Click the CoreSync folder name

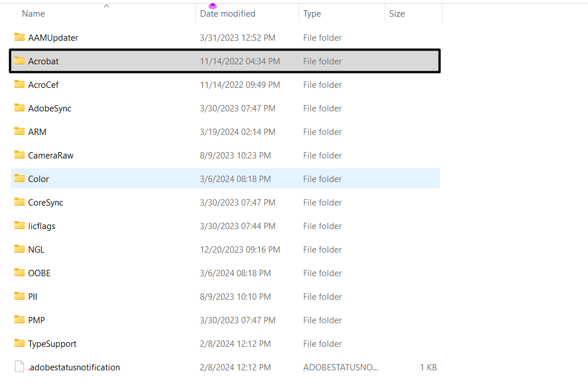click(46, 202)
